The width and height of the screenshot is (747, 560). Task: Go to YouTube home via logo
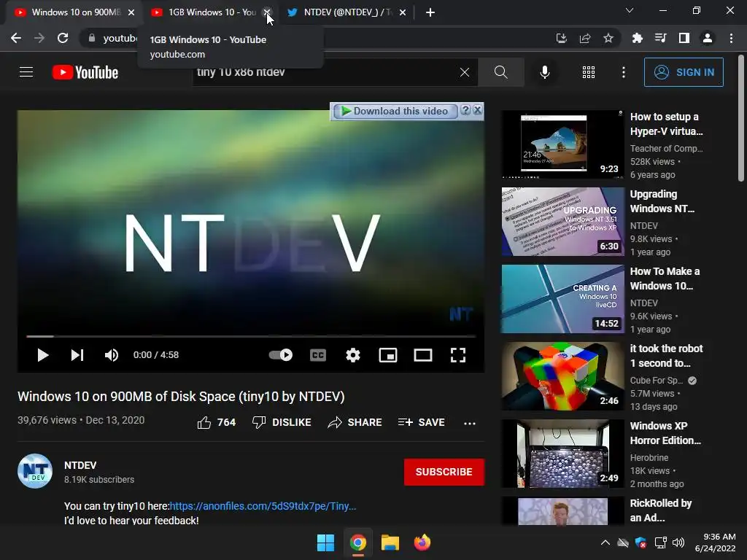click(85, 72)
